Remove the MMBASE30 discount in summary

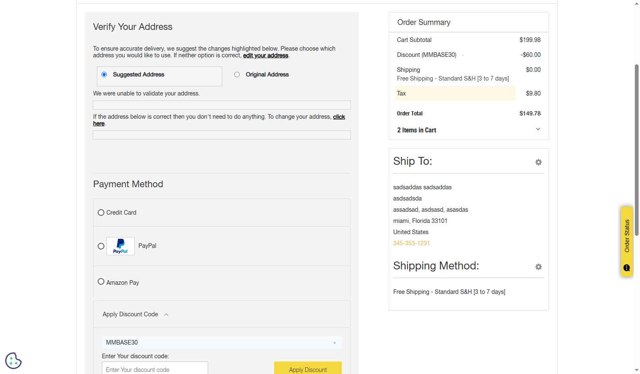point(462,55)
